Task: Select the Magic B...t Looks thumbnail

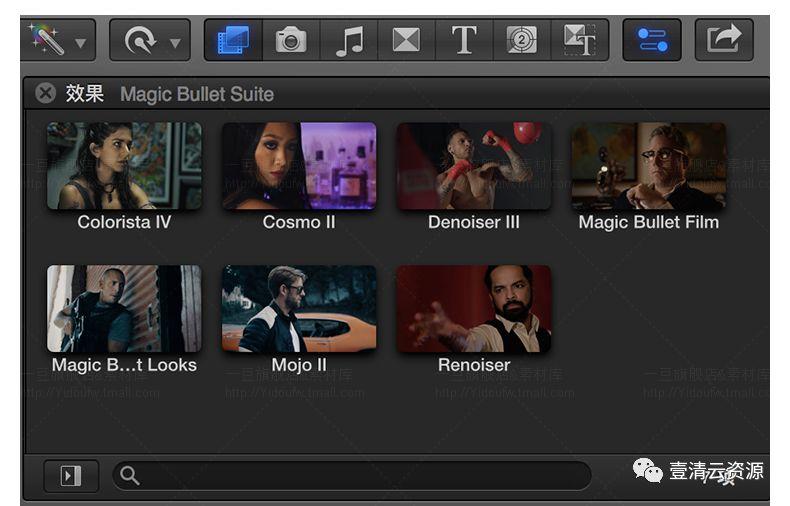Action: [124, 308]
